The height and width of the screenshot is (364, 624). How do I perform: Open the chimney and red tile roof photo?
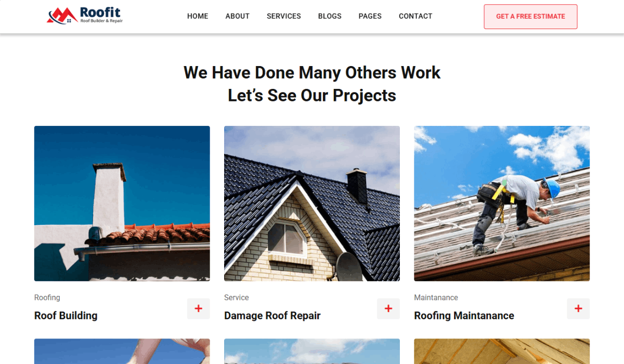pyautogui.click(x=122, y=203)
